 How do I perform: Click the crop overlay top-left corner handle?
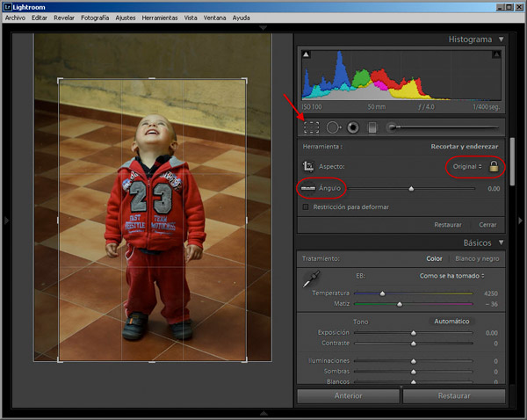(60, 80)
